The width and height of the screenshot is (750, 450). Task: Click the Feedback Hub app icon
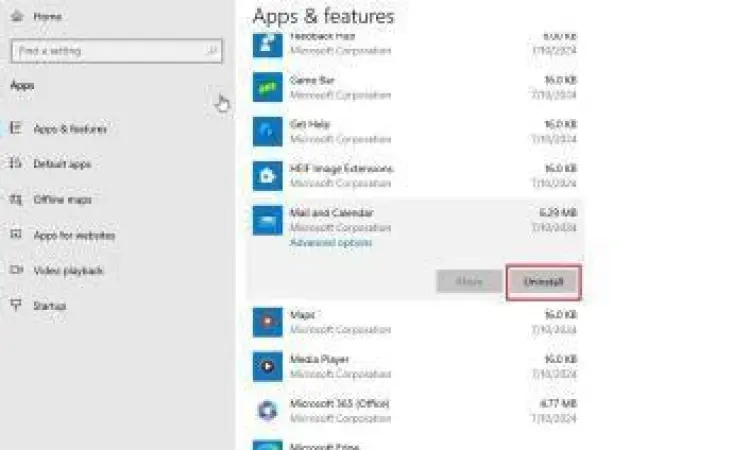267,45
